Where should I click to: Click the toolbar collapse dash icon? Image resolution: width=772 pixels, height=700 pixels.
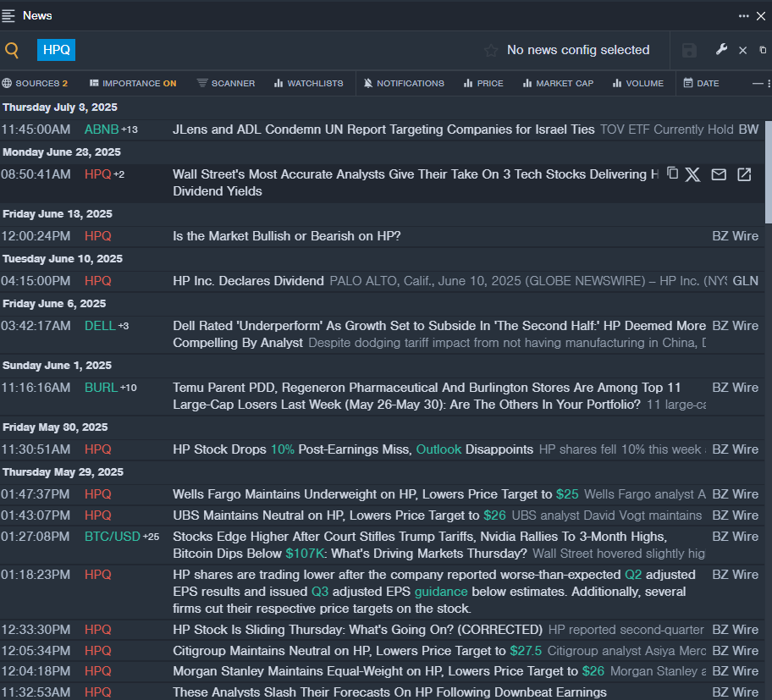point(758,84)
